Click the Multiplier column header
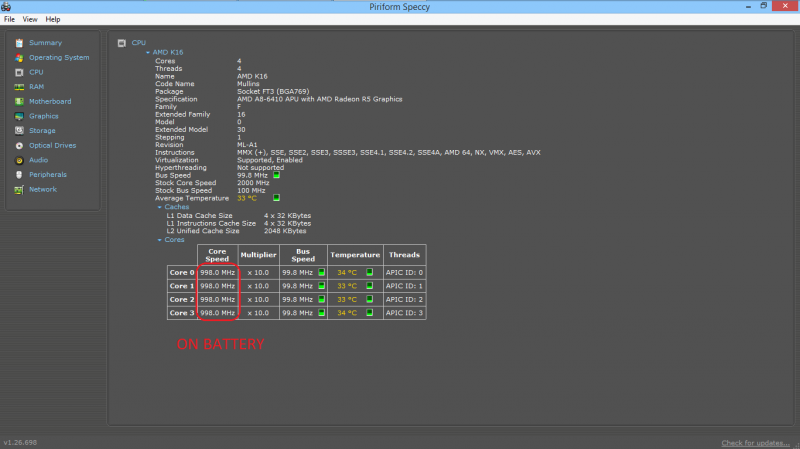Viewport: 800px width, 449px height. point(258,255)
